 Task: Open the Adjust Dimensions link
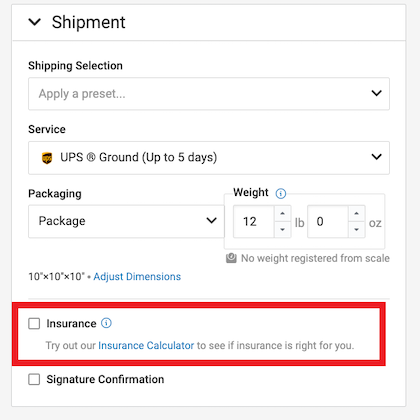[137, 276]
